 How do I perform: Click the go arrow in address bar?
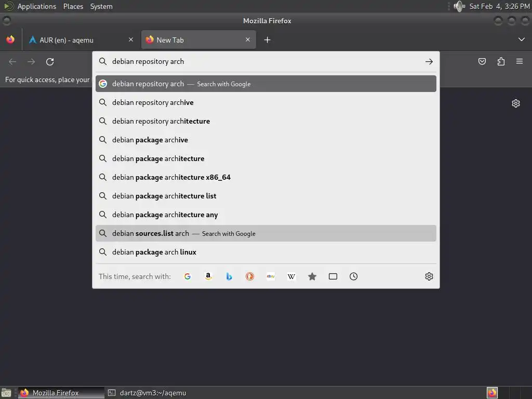429,61
